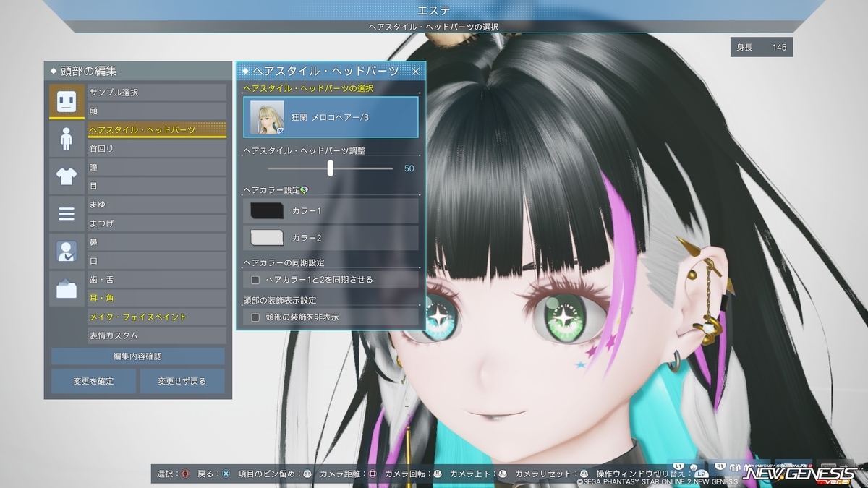Click the ヘアスタイル・ヘッドパーツの選択 subtitle bar
The image size is (868, 488).
(x=434, y=27)
